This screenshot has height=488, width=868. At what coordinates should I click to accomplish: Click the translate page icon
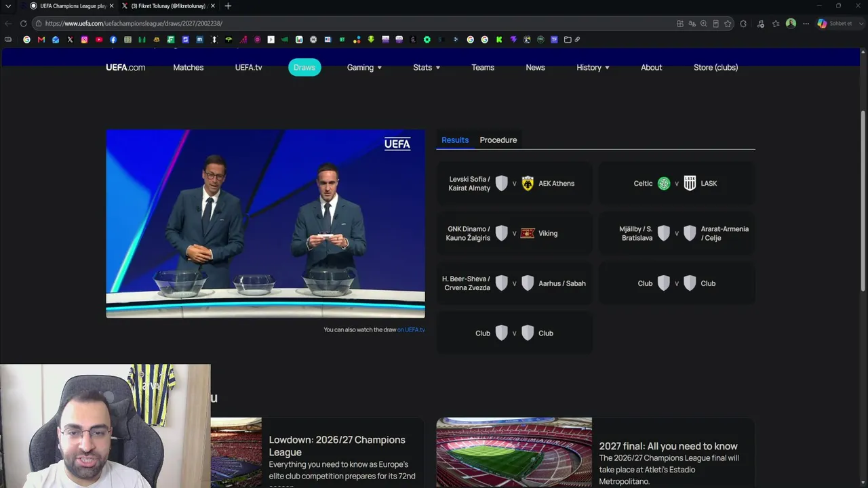pyautogui.click(x=692, y=24)
